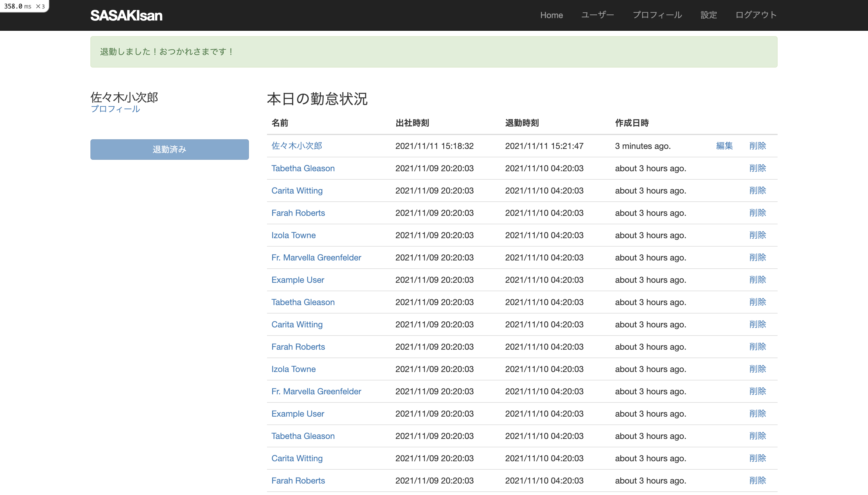Click the first Carita Witting name
This screenshot has height=495, width=868.
(297, 191)
